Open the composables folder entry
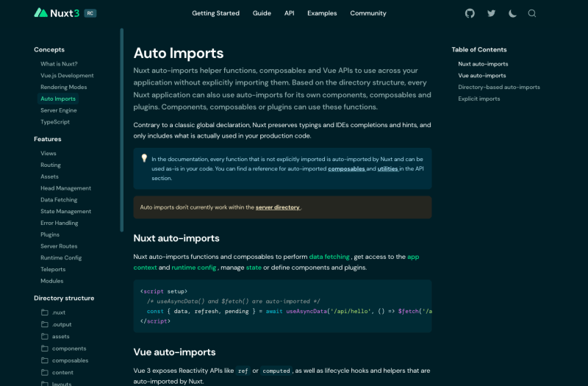Image resolution: width=588 pixels, height=386 pixels. [x=65, y=360]
